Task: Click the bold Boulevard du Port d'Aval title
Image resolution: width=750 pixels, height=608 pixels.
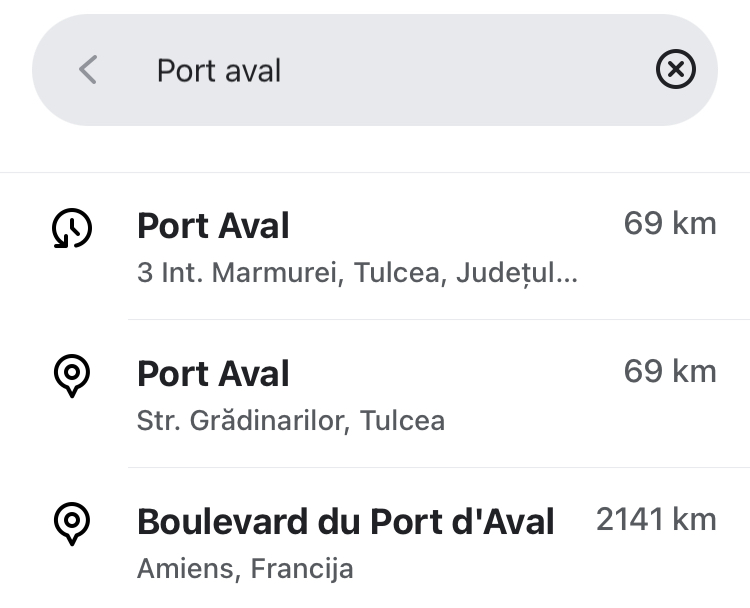Action: [345, 522]
